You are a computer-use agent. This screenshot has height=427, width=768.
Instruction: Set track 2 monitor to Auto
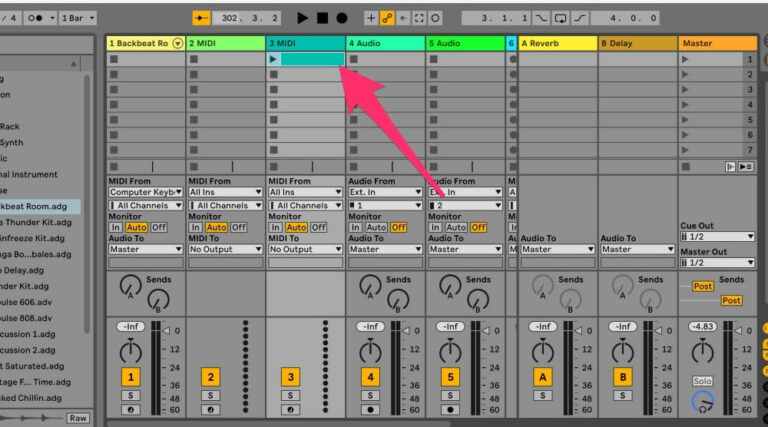pos(216,227)
